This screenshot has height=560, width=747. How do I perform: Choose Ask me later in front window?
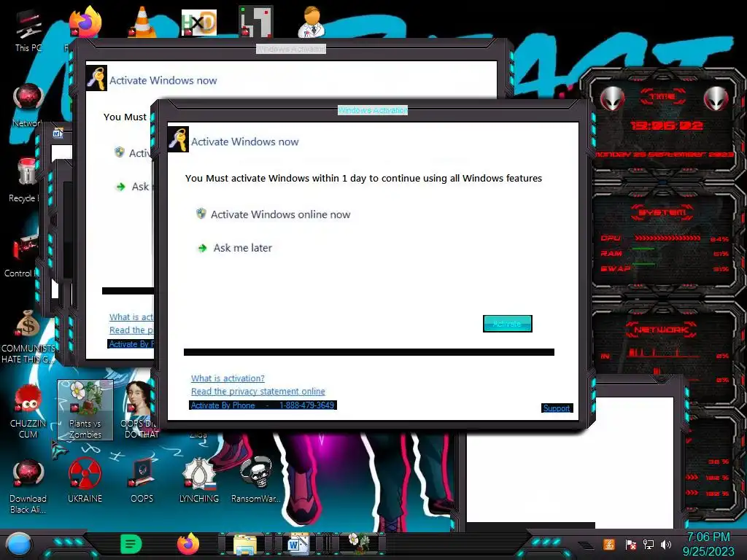point(242,248)
